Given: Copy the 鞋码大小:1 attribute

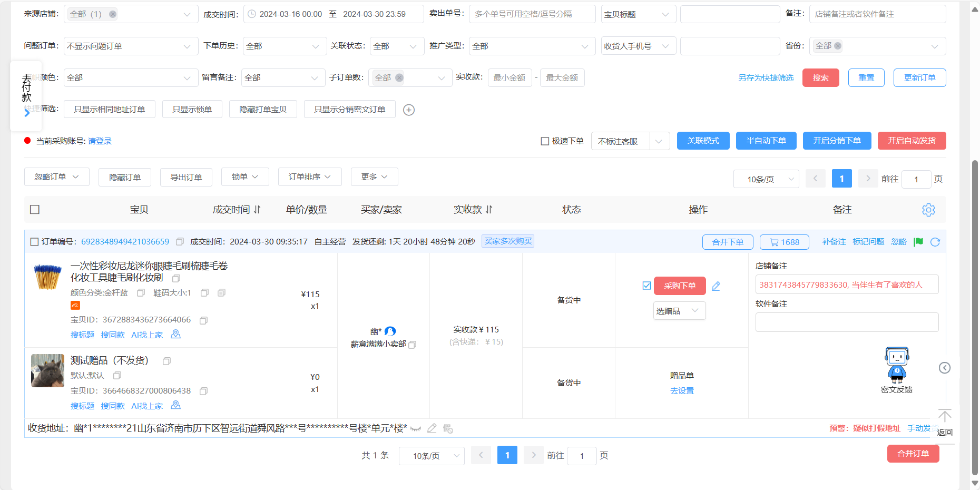Looking at the screenshot, I should [204, 293].
